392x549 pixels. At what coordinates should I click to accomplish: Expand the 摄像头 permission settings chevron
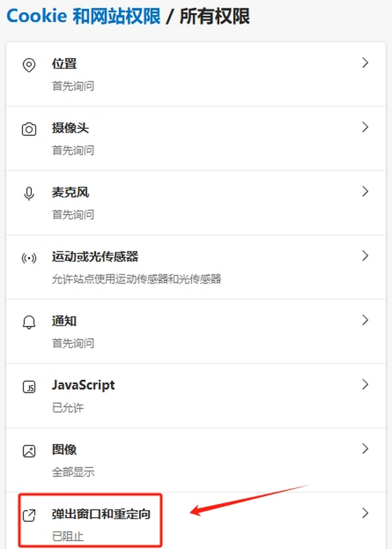point(365,127)
